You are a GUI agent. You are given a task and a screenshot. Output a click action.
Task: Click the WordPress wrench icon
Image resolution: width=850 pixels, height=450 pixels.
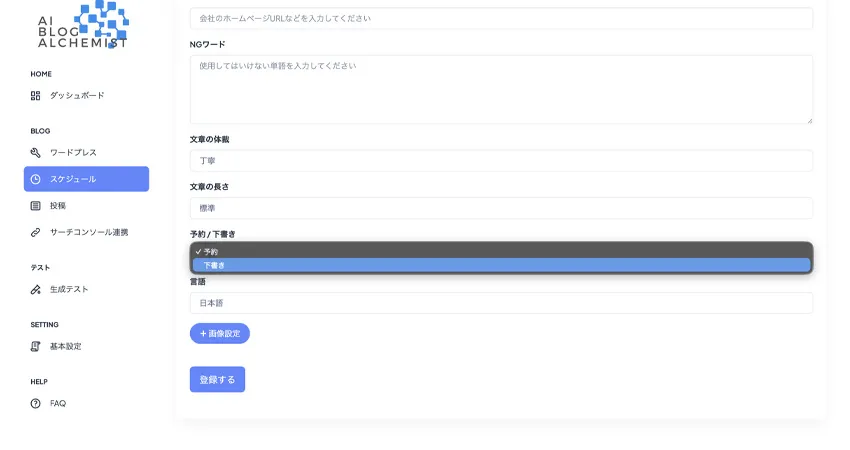click(x=36, y=153)
